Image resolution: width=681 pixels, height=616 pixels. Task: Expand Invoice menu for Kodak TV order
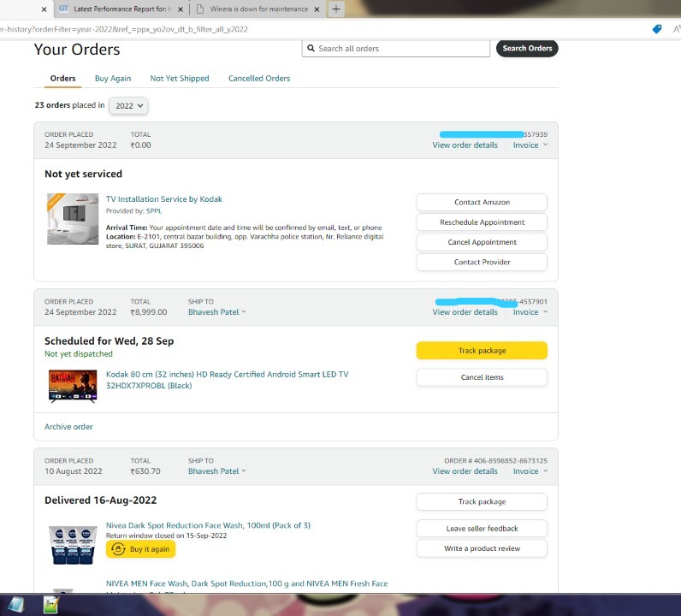coord(530,312)
